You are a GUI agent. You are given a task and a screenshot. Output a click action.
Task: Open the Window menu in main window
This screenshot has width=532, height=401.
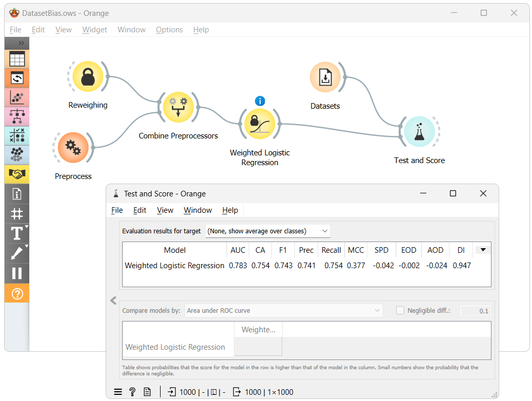pos(131,30)
